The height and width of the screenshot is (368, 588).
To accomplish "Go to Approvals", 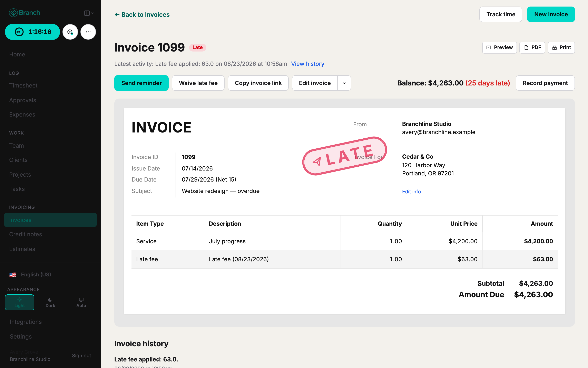I will click(23, 100).
